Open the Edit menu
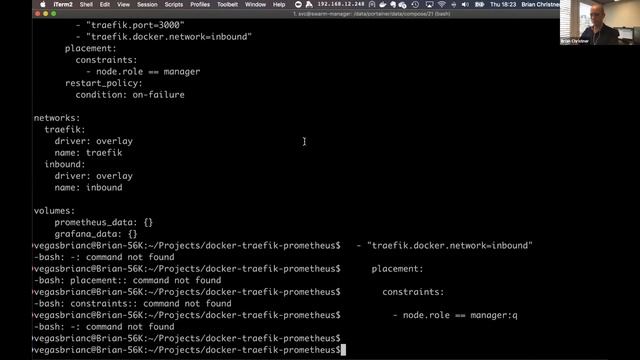The height and width of the screenshot is (360, 640). pos(105,4)
